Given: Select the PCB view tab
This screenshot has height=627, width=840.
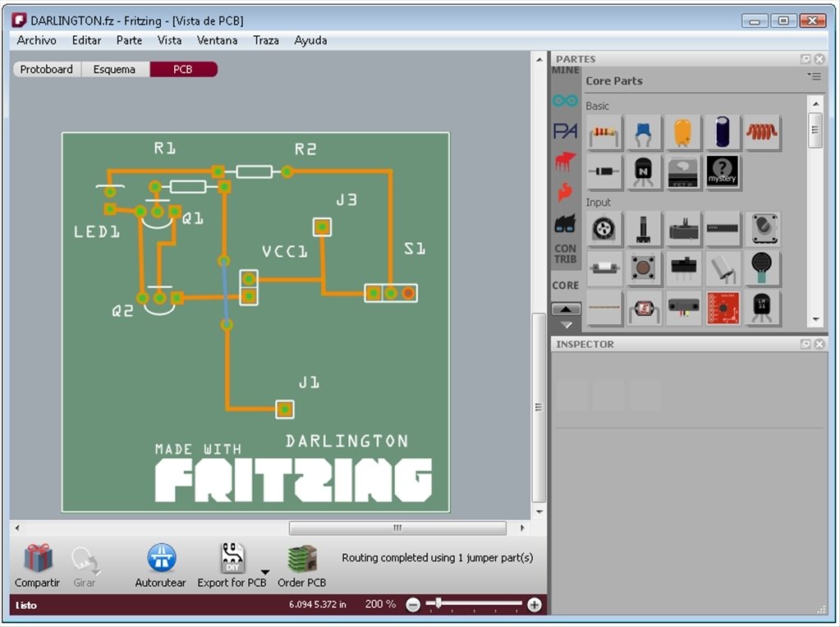Looking at the screenshot, I should [183, 69].
